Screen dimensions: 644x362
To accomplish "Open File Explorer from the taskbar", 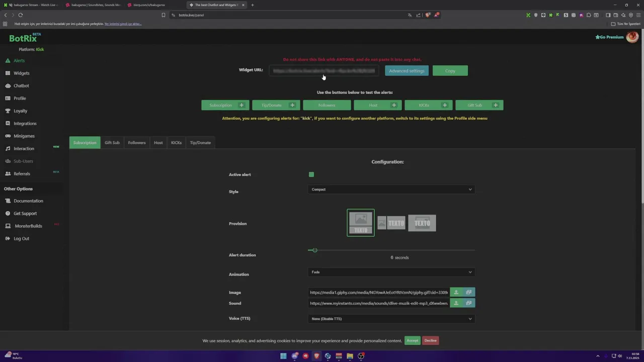I will point(350,356).
